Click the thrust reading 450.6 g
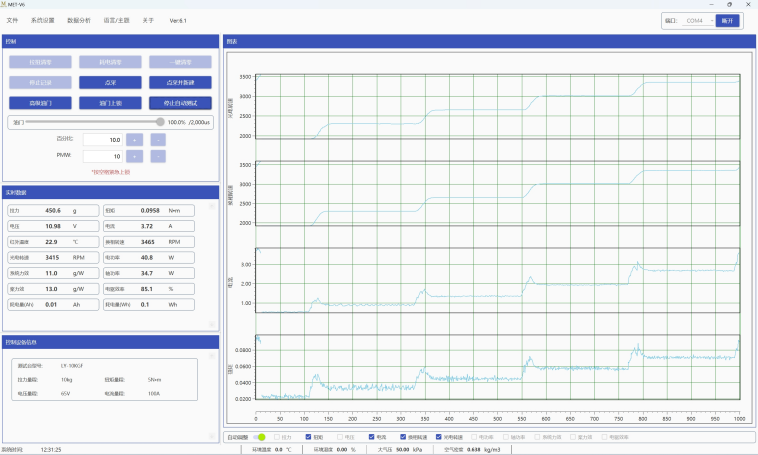 coord(53,210)
